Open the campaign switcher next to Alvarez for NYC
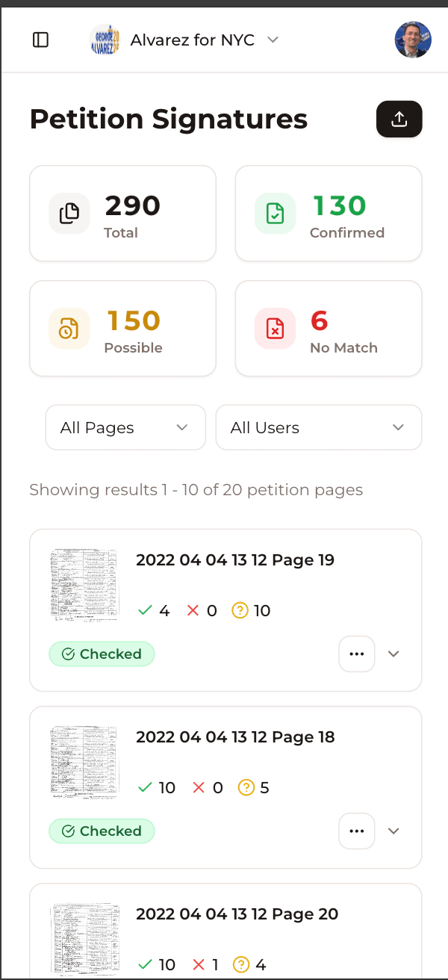Viewport: 448px width, 980px height. (x=273, y=40)
